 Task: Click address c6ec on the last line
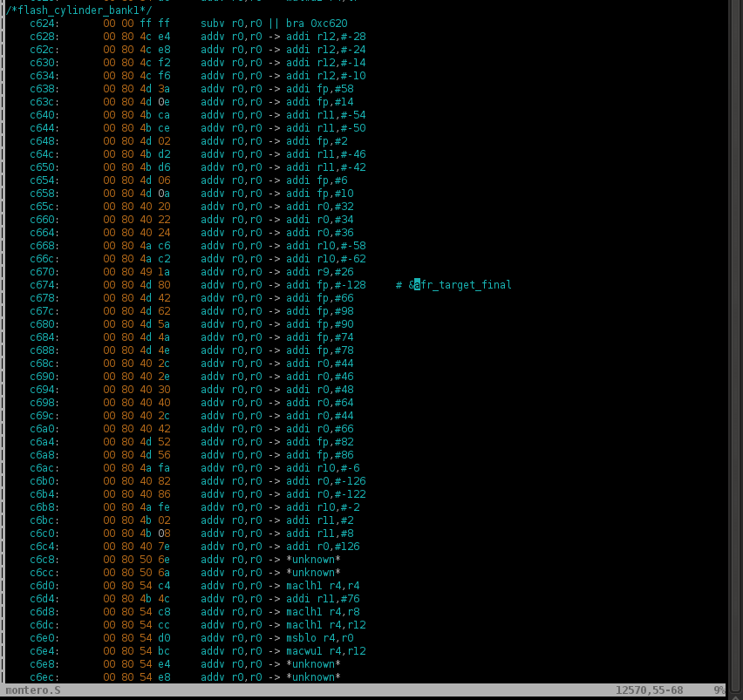coord(44,677)
